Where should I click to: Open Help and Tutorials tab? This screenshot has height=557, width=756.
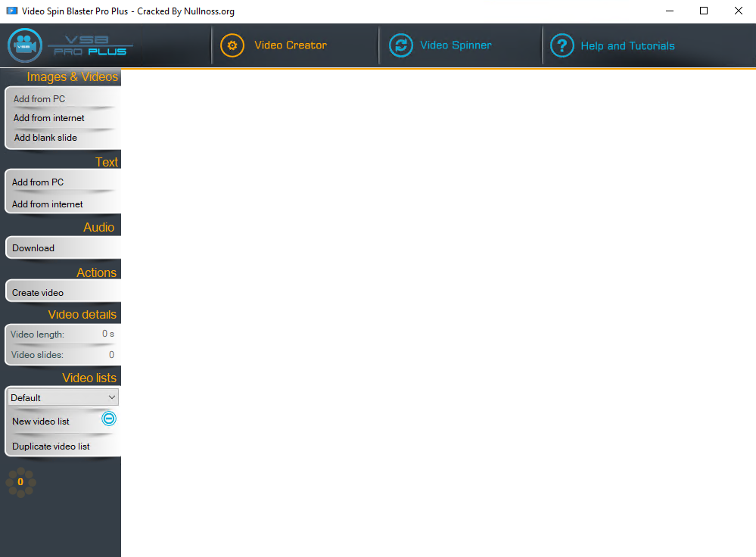(628, 46)
